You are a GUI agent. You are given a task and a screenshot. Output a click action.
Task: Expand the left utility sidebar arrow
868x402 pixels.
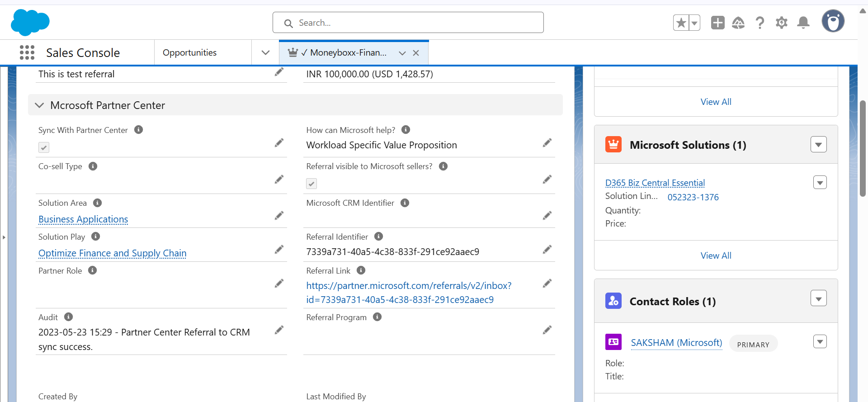tap(4, 237)
